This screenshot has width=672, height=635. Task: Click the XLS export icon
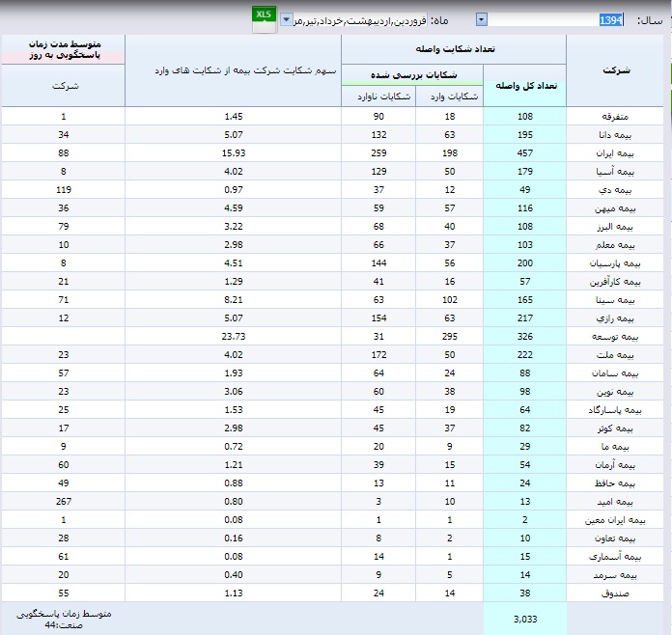[263, 17]
